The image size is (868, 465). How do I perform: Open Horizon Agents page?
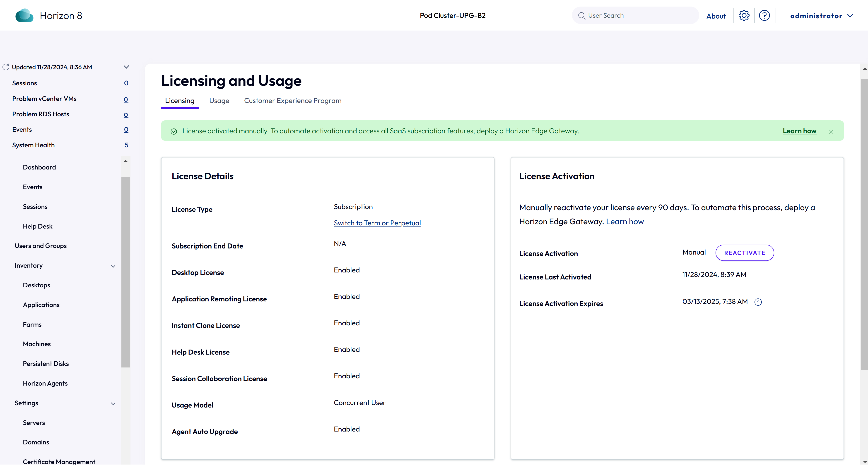(x=45, y=384)
